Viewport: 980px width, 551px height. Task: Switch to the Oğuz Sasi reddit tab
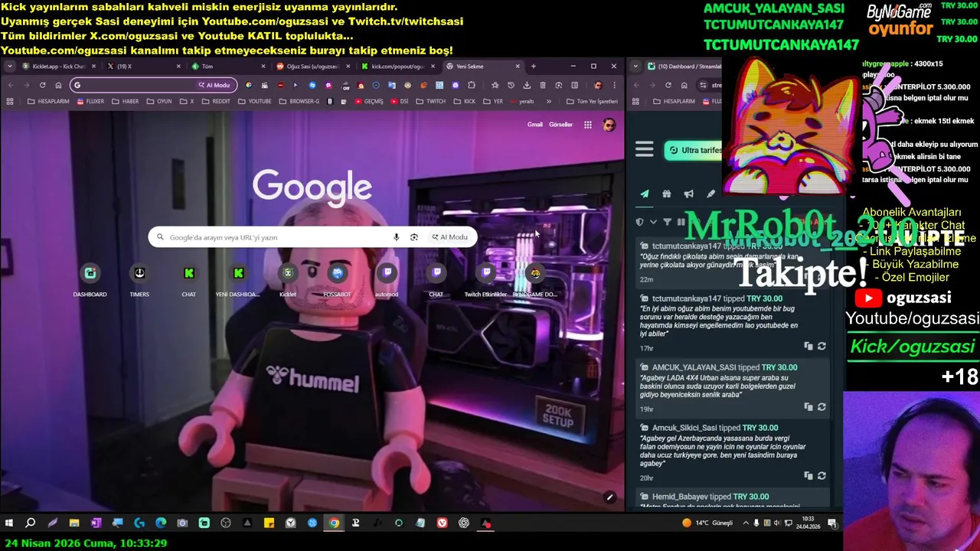[312, 67]
